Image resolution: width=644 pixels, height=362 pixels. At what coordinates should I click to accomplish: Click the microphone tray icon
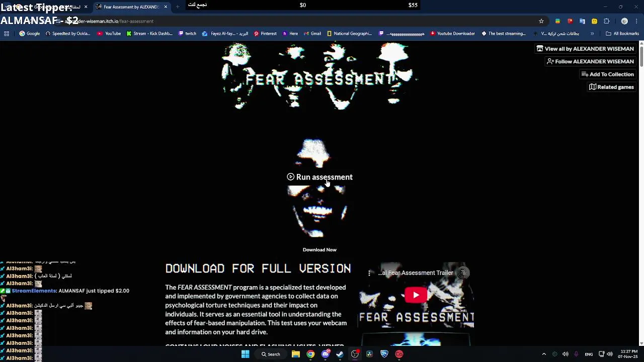[576, 354]
